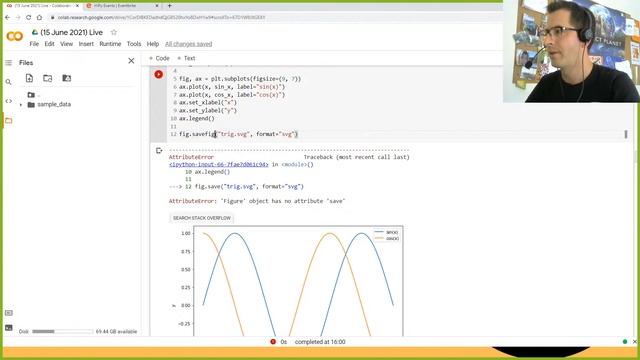Open the ipython-input traceback link
The width and height of the screenshot is (640, 360).
point(219,164)
